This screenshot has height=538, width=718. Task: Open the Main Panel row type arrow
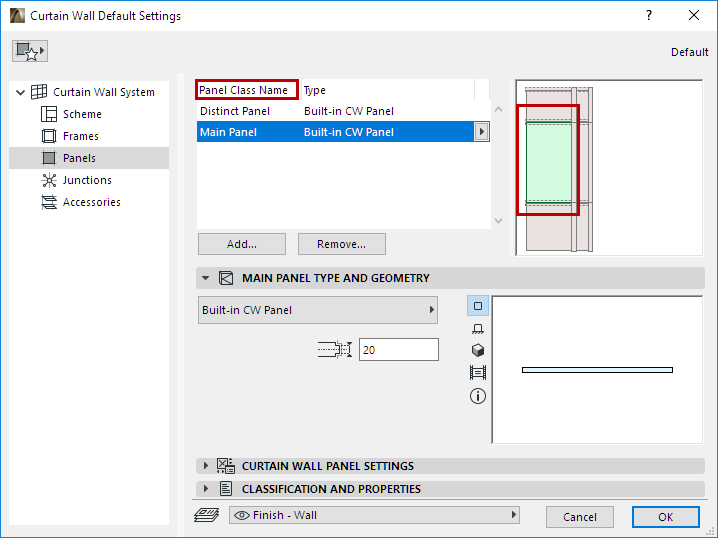pyautogui.click(x=481, y=132)
